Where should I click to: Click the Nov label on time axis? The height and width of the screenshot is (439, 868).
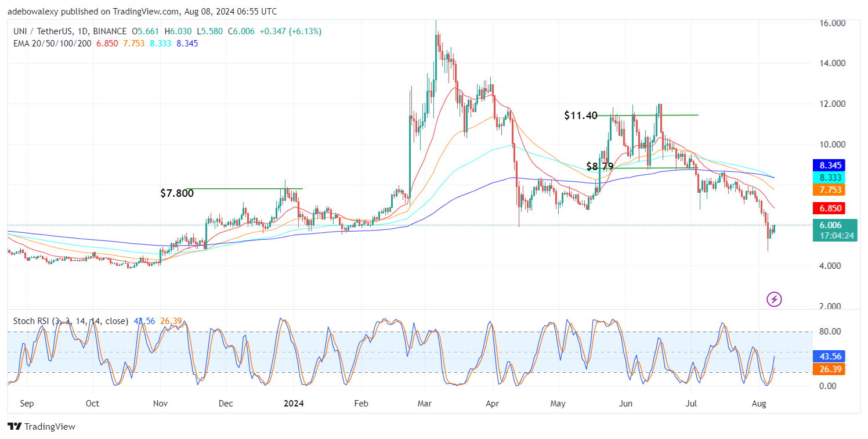(x=160, y=402)
